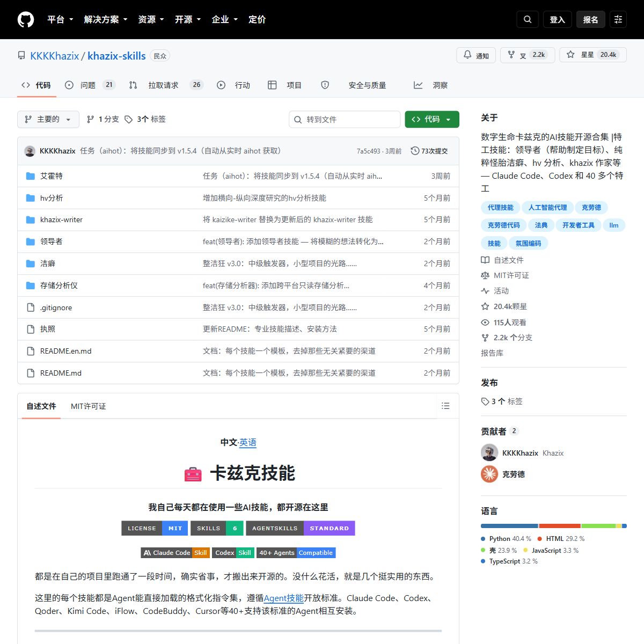Screen dimensions: 644x644
Task: Open the 报告库 link in sidebar
Action: (492, 353)
